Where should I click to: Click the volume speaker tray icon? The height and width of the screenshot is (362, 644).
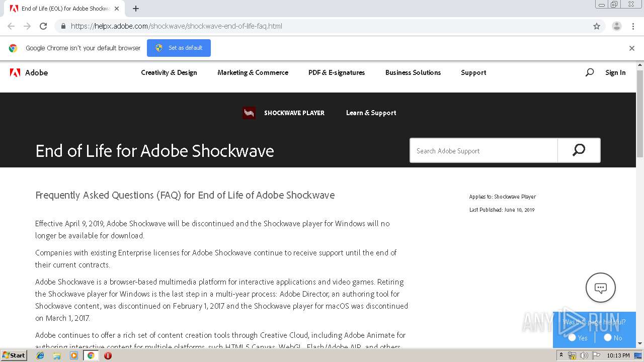584,355
